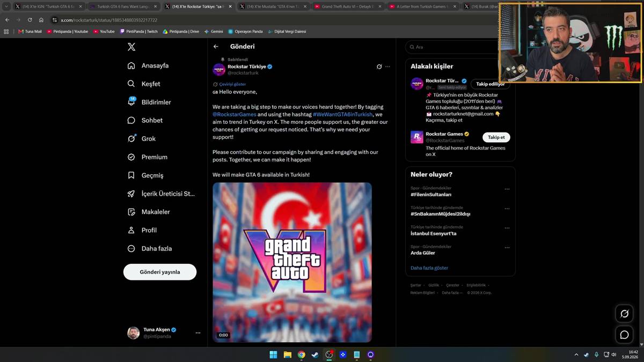Open the #WeWantGTA6inTurkish hashtag
This screenshot has height=362, width=644.
click(342, 114)
